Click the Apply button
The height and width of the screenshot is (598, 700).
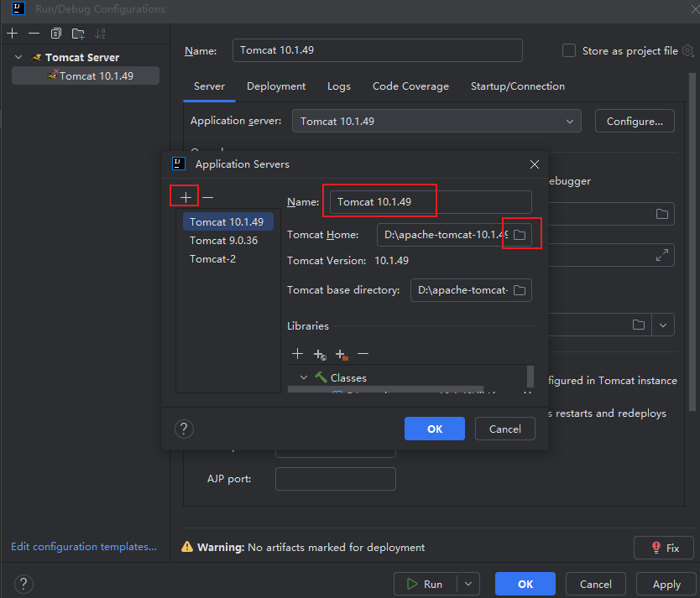click(x=666, y=584)
